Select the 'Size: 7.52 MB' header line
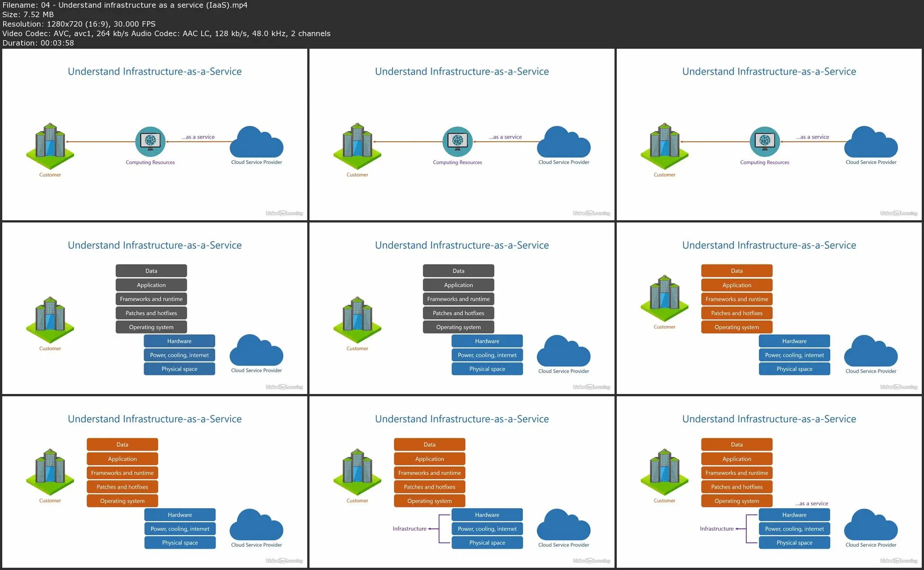Viewport: 924px width, 570px height. tap(28, 14)
